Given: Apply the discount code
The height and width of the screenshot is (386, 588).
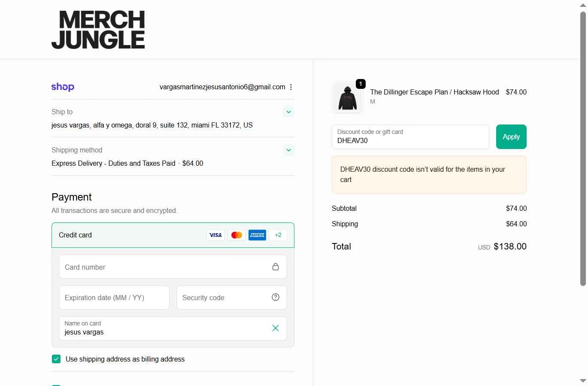Looking at the screenshot, I should click(511, 137).
